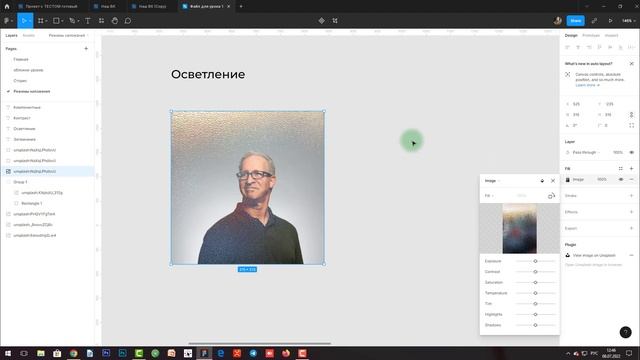Add a new fill with plus icon
This screenshot has width=640, height=360.
tap(631, 169)
